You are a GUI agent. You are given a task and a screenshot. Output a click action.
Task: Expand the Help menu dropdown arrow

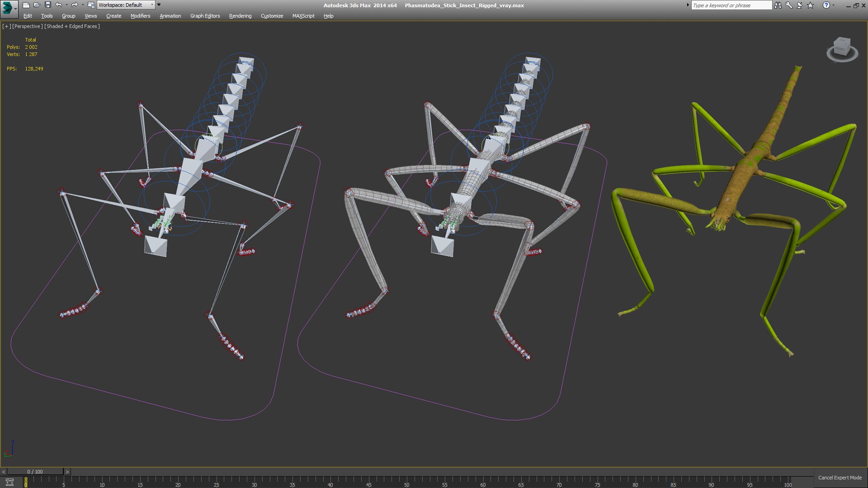pyautogui.click(x=833, y=5)
